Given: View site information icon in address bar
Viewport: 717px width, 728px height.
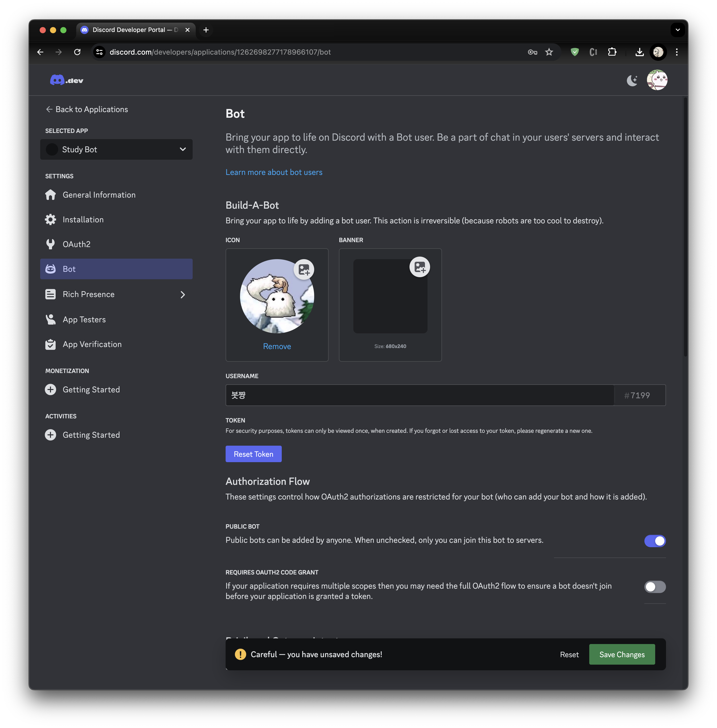Looking at the screenshot, I should coord(99,52).
